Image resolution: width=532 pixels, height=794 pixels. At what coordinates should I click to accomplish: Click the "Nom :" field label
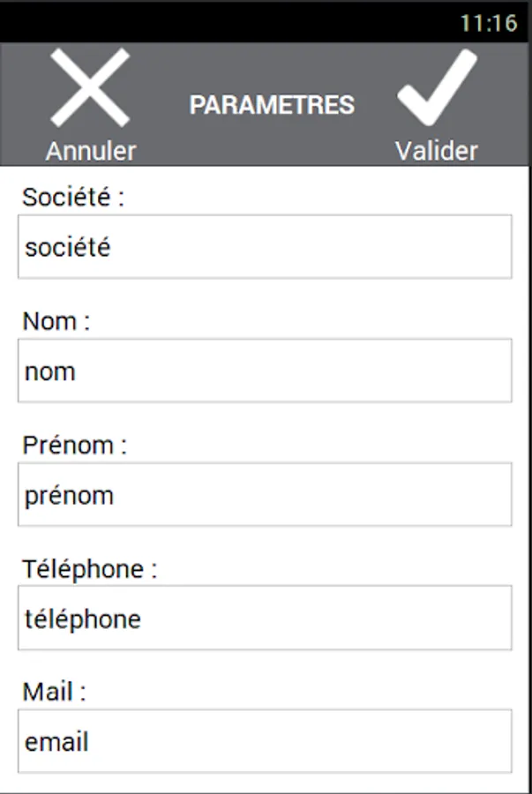pyautogui.click(x=56, y=321)
